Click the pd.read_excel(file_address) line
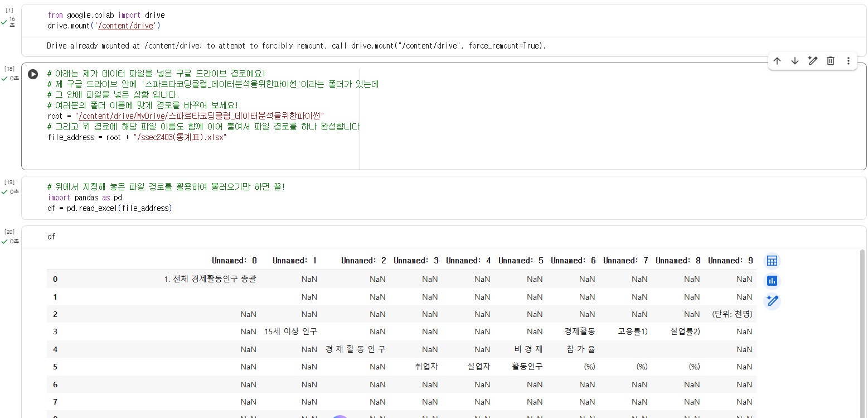The image size is (868, 418). (x=110, y=208)
